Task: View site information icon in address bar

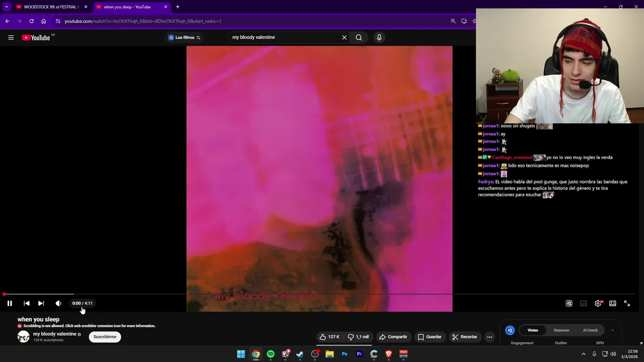Action: (58, 21)
